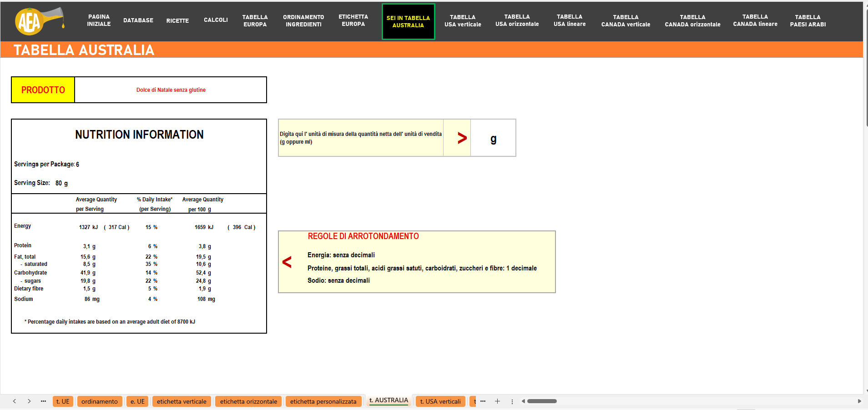868x410 pixels.
Task: Open the RICETTE section
Action: click(177, 21)
